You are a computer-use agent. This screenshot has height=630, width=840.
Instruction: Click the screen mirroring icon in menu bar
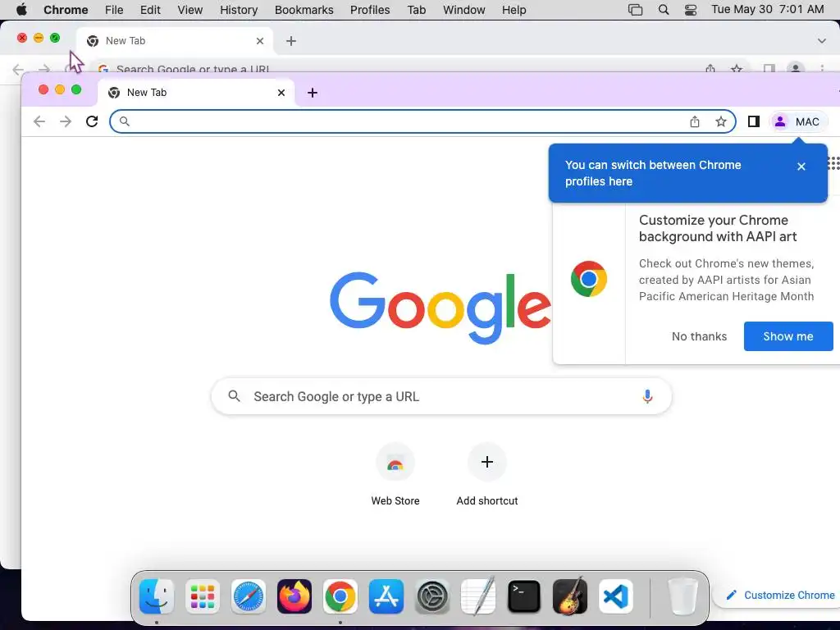636,10
